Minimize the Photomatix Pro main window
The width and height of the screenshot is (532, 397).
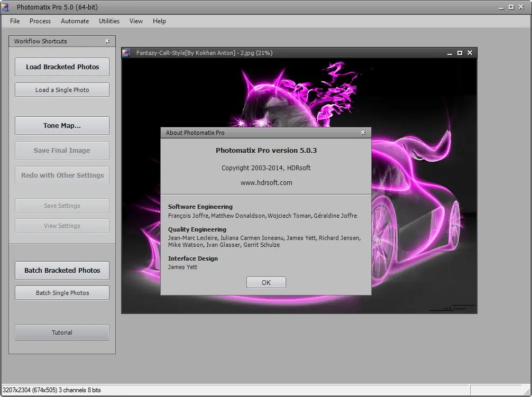pos(501,7)
